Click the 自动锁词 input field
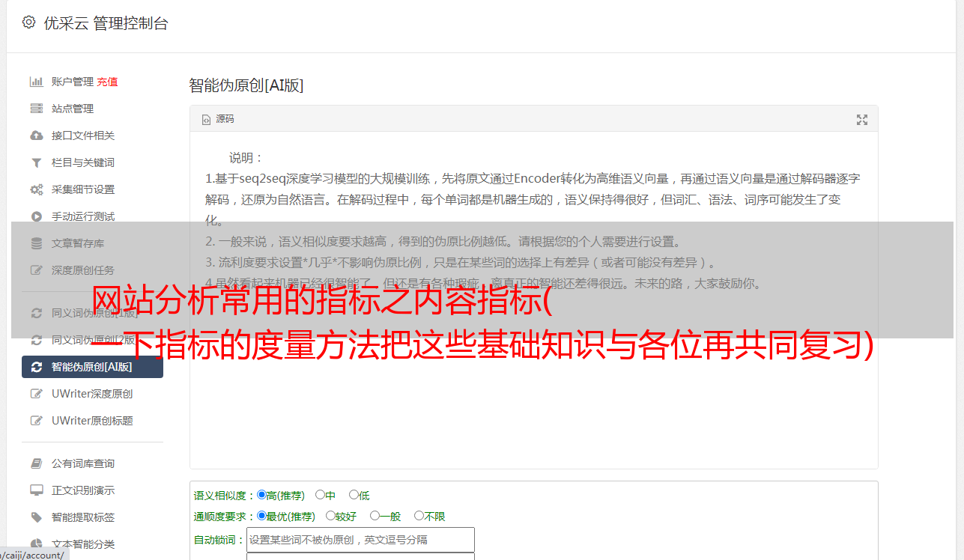 coord(360,540)
